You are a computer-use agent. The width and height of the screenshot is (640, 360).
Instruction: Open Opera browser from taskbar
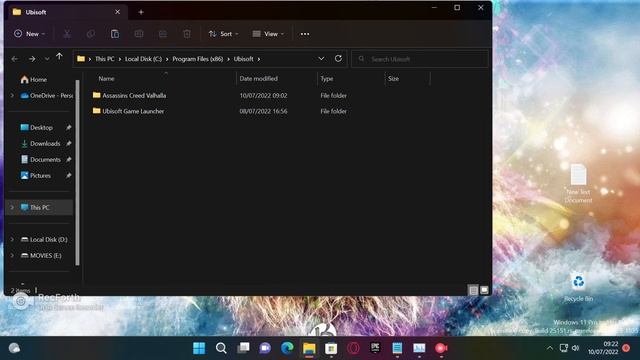353,348
